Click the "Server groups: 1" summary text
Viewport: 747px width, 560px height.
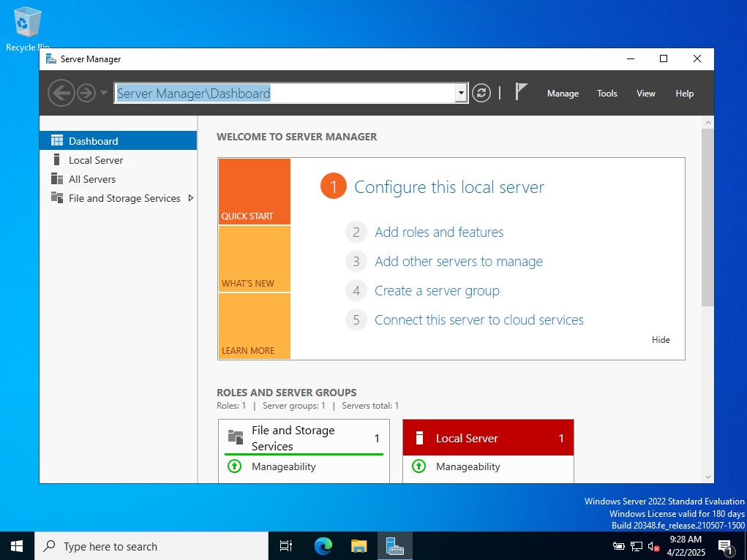(x=294, y=406)
